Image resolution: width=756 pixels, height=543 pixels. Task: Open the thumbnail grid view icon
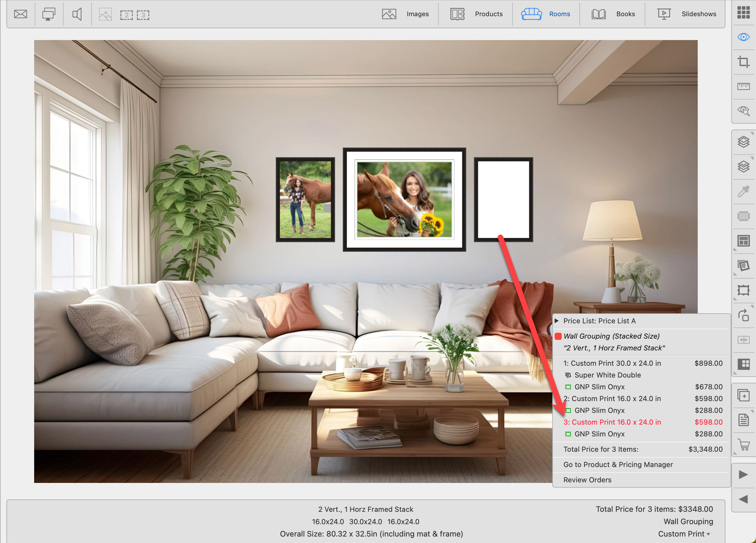pos(743,12)
